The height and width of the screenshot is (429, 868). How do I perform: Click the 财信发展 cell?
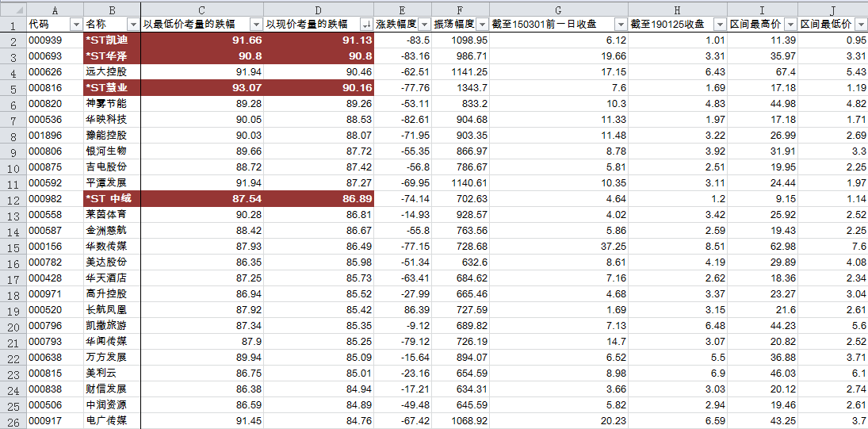113,389
